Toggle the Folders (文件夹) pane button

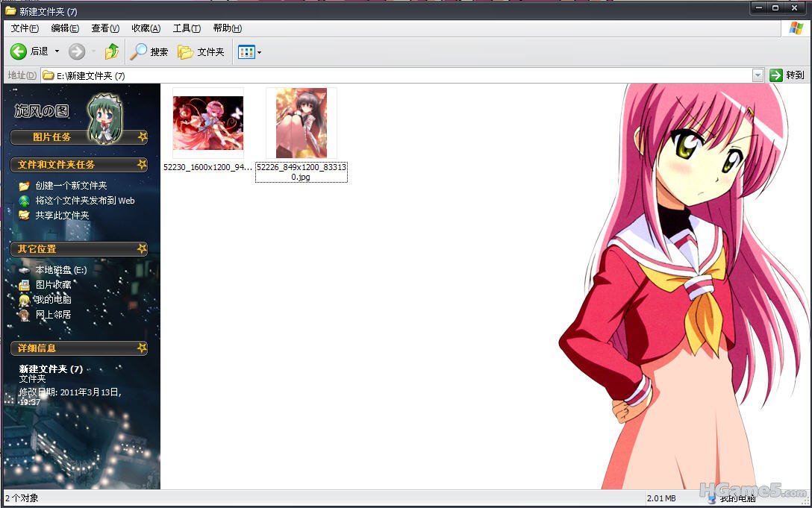tap(201, 51)
